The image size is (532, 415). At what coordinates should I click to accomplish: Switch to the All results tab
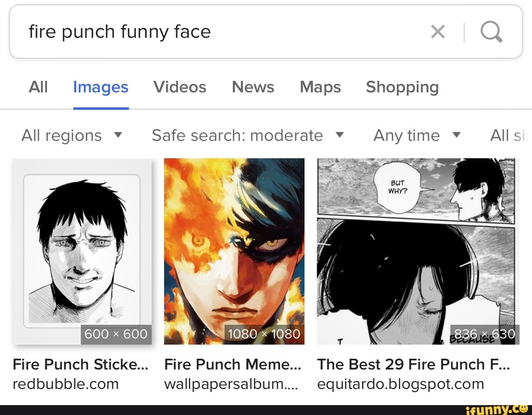[x=38, y=87]
